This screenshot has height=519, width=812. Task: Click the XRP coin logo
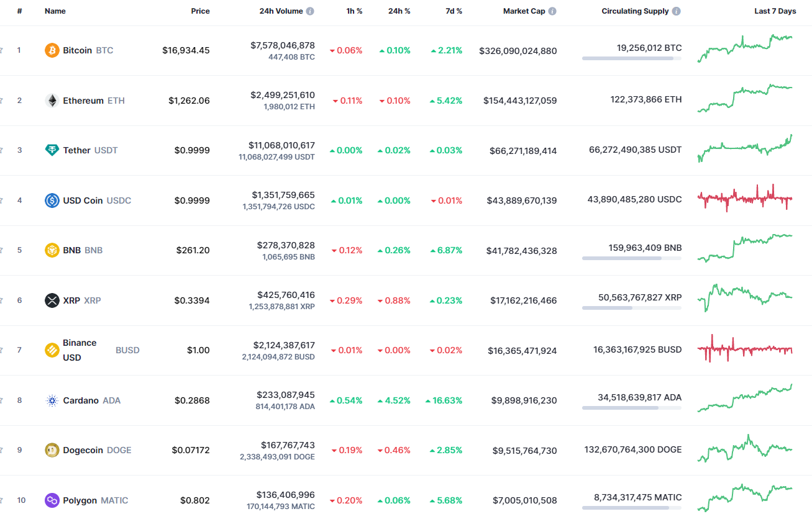pyautogui.click(x=53, y=300)
